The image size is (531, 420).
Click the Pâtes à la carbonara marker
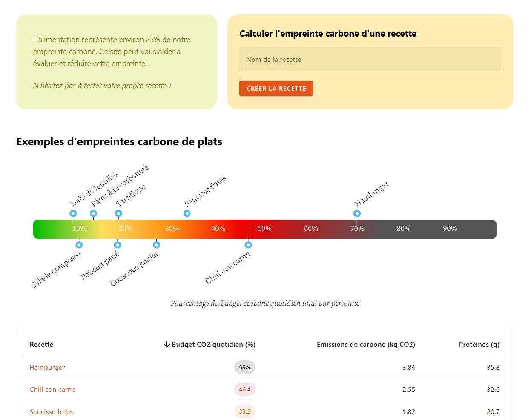coord(94,213)
